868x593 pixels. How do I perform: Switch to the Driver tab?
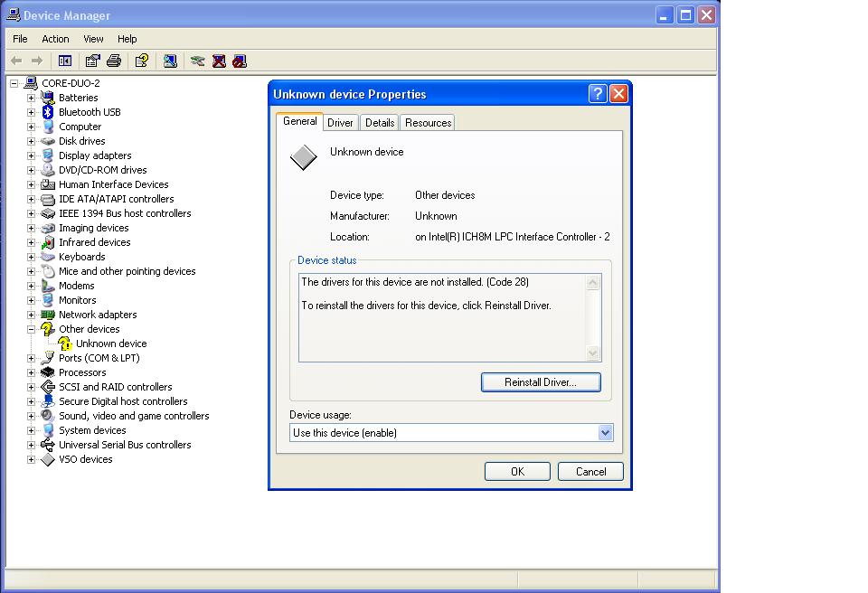[x=340, y=123]
